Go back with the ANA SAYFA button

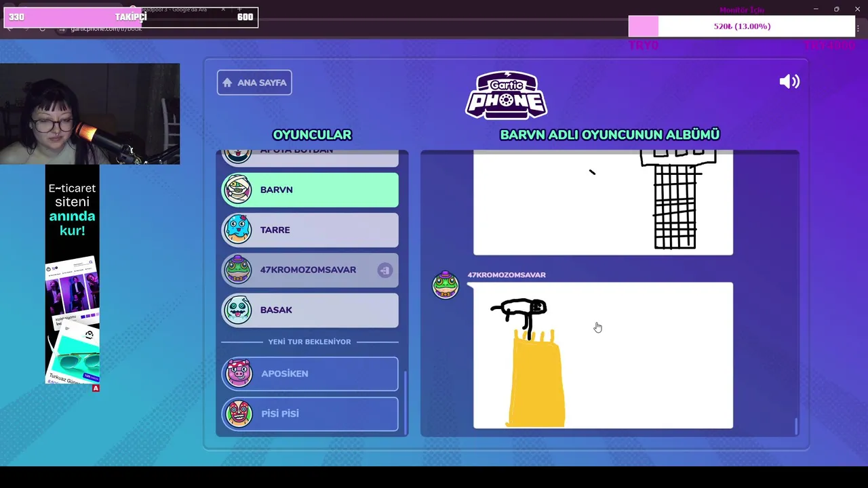pos(254,83)
